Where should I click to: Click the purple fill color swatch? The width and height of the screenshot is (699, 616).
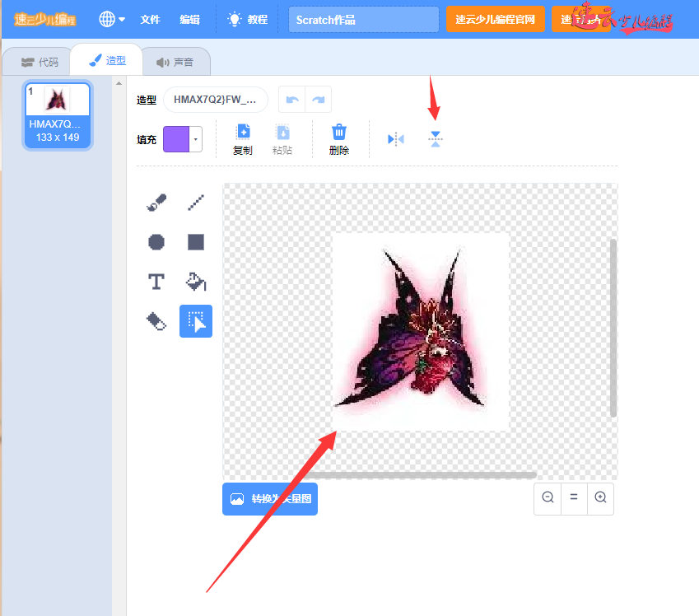coord(176,140)
